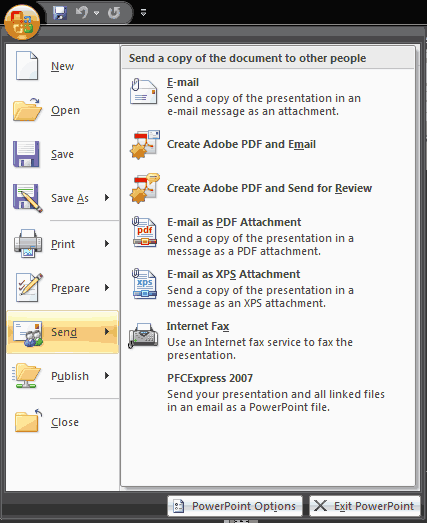Click the E-mail as PDF Attachment icon
427x523 pixels.
click(144, 232)
